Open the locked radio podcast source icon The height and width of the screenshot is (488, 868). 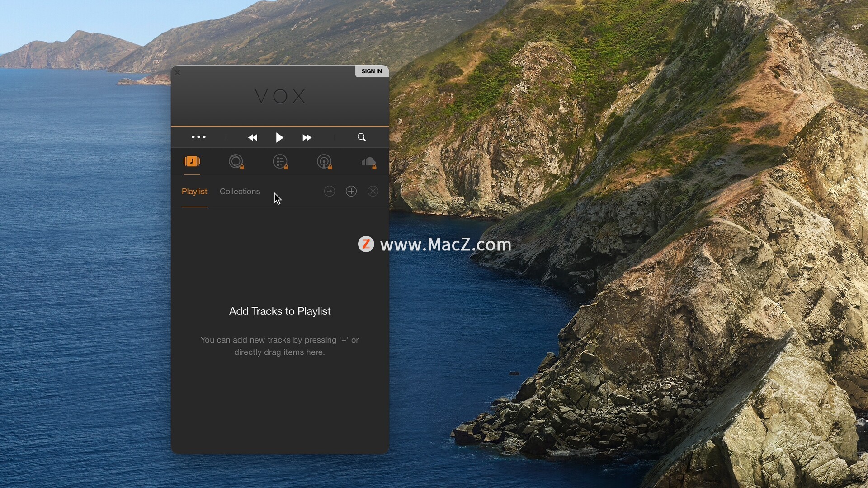pyautogui.click(x=324, y=162)
